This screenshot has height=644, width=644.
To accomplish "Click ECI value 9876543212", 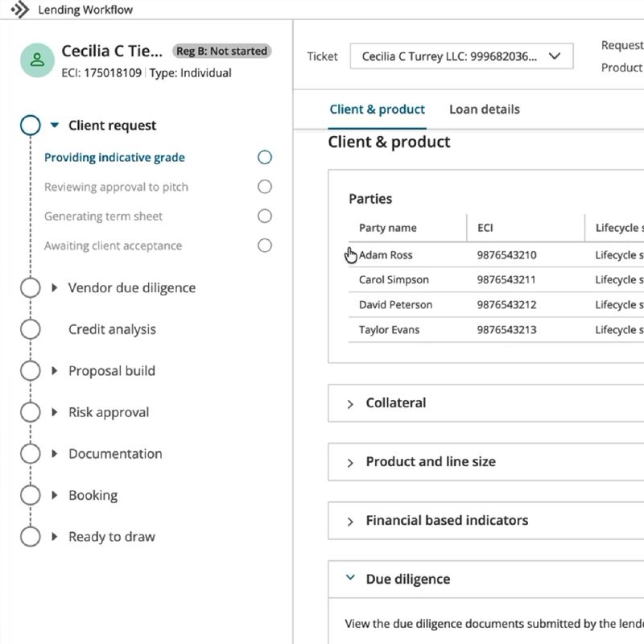I will point(506,305).
